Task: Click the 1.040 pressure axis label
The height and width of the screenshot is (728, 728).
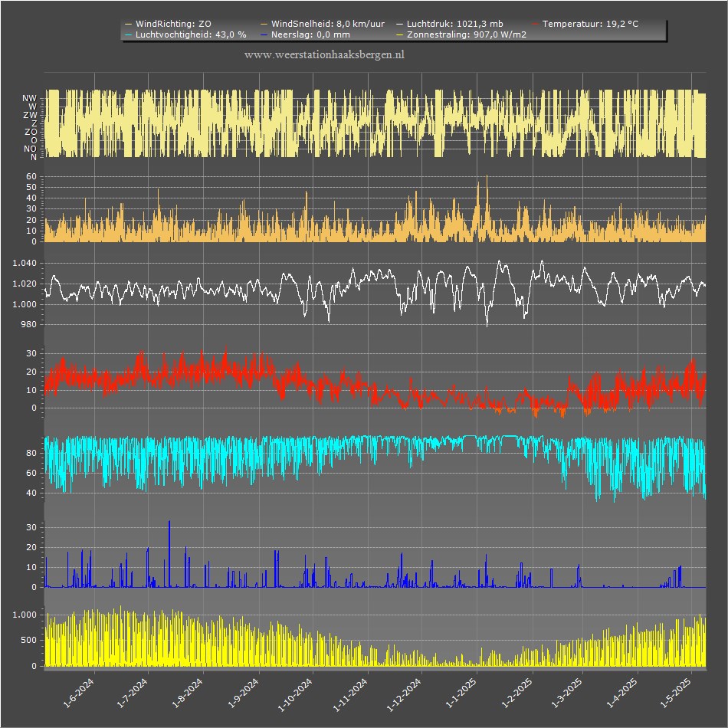Action: (x=25, y=264)
